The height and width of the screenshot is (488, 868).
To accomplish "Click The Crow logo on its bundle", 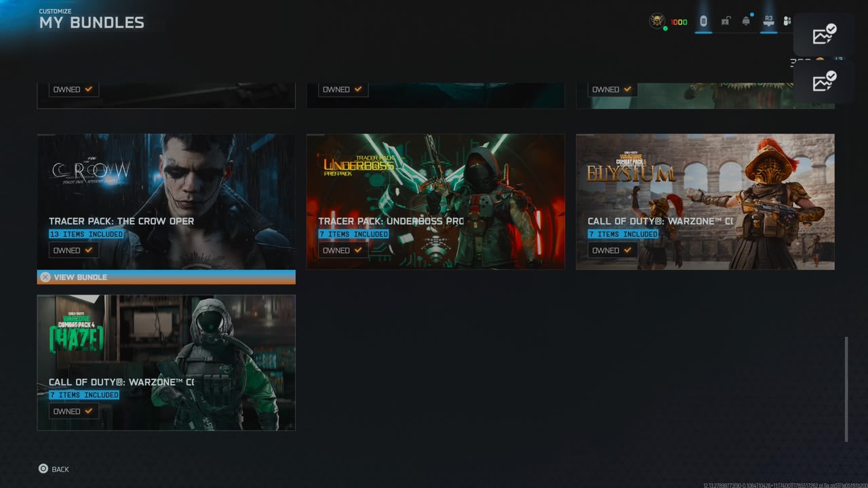I will coord(90,171).
